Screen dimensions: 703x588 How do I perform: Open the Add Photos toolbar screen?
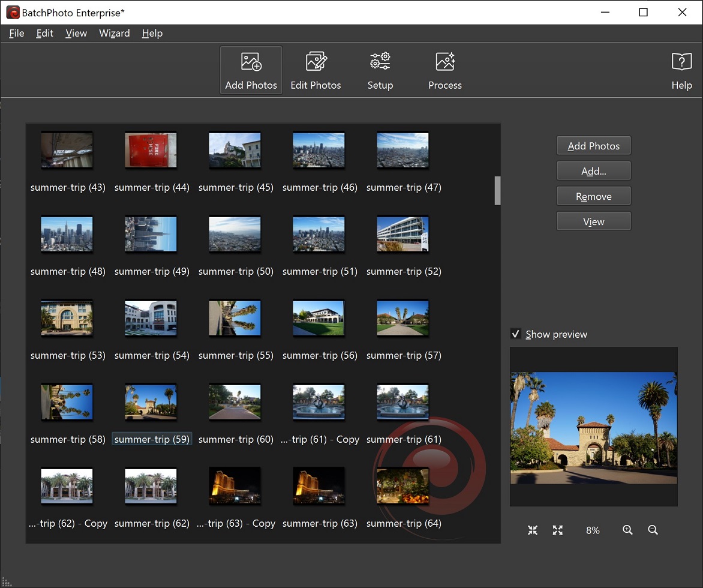tap(250, 70)
